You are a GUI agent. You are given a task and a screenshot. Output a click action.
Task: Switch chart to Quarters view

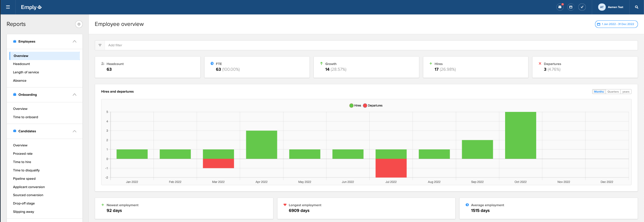tap(613, 92)
